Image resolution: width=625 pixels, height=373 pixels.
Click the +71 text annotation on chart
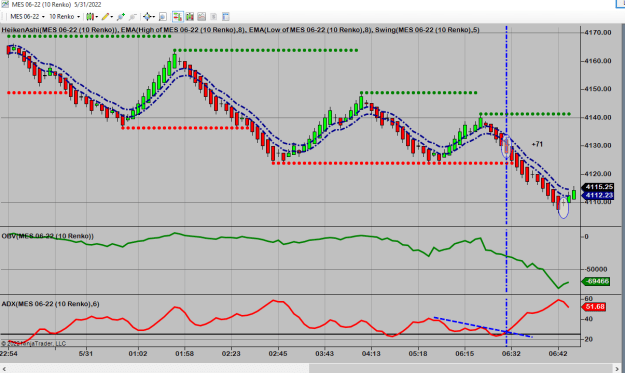537,144
